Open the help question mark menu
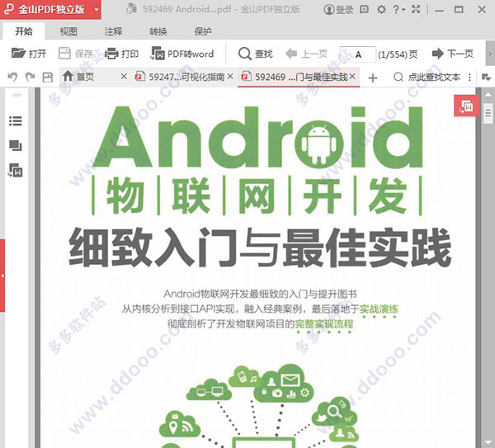 [x=398, y=9]
